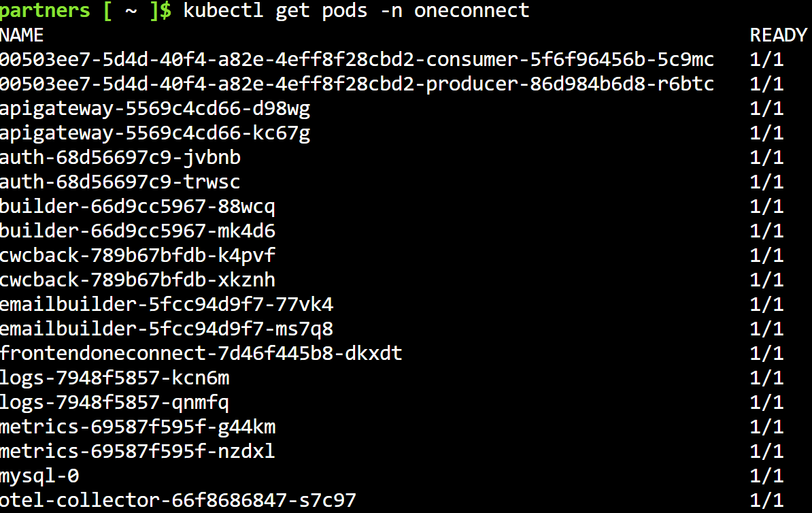Click the consumer-5f6f96456b-5c9mc pod name
This screenshot has width=812, height=513.
[357, 60]
